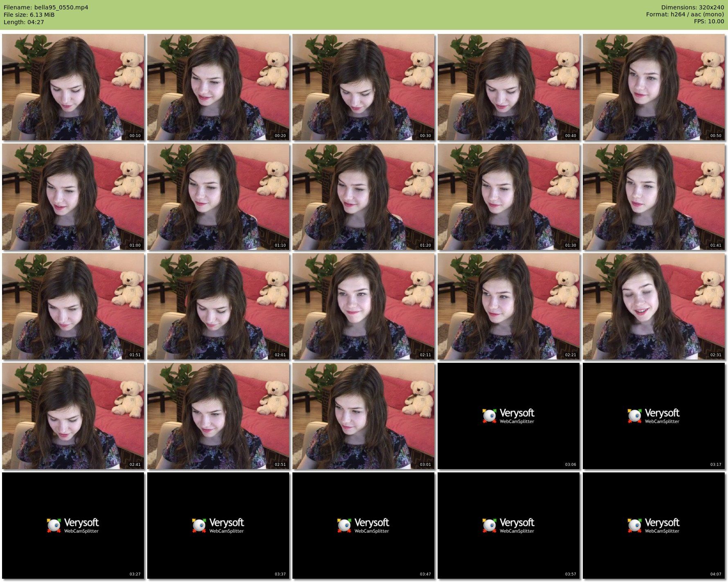
Task: Click the Length 04:27 text
Action: (24, 22)
